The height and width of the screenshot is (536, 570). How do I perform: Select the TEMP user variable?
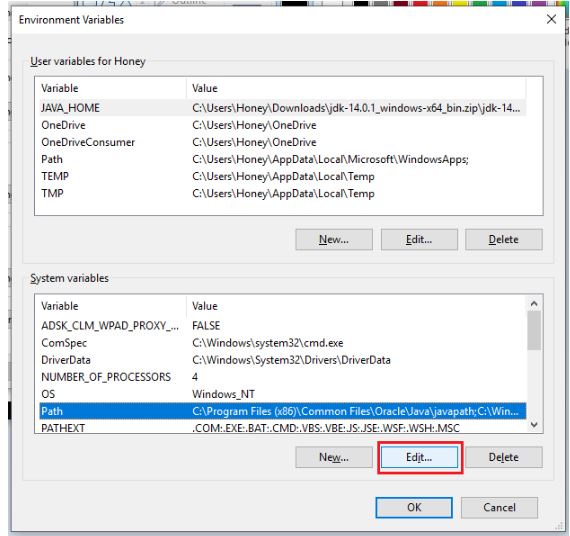pyautogui.click(x=283, y=176)
